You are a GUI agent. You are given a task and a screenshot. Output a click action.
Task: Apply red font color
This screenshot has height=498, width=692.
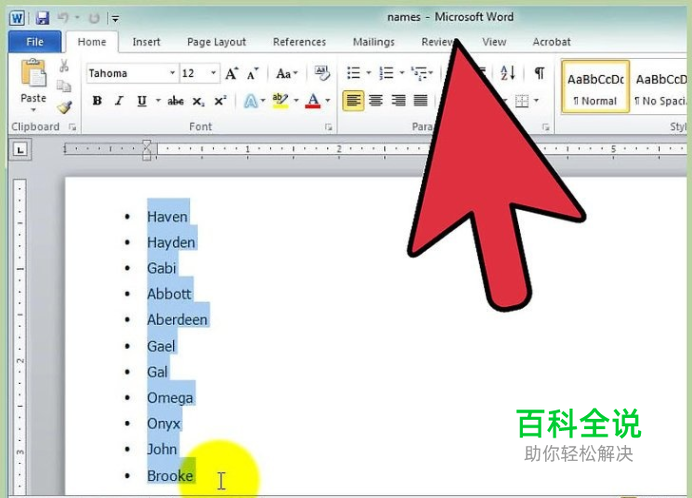[313, 101]
